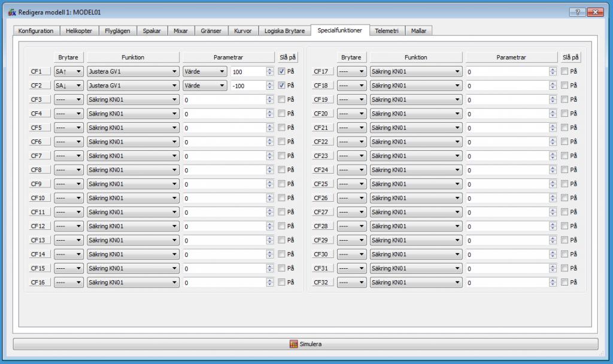Click the CF10 parameter value field
Viewport: 613px width, 364px height.
coord(225,198)
